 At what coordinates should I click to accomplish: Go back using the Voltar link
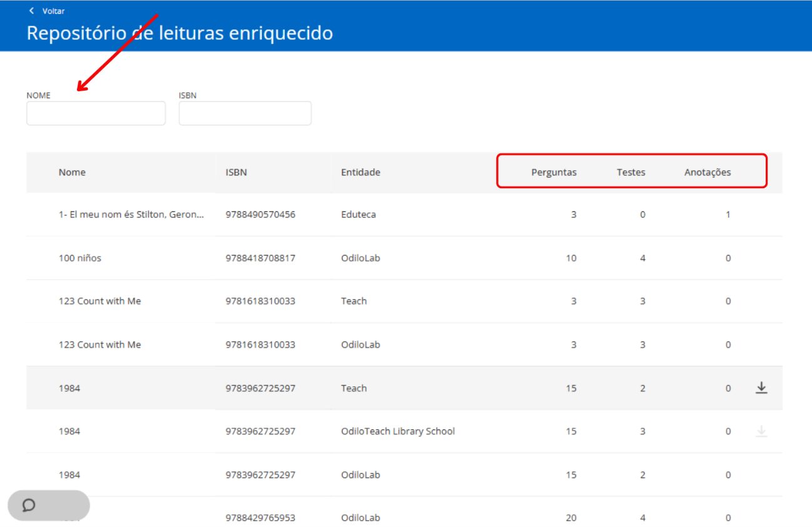(53, 11)
